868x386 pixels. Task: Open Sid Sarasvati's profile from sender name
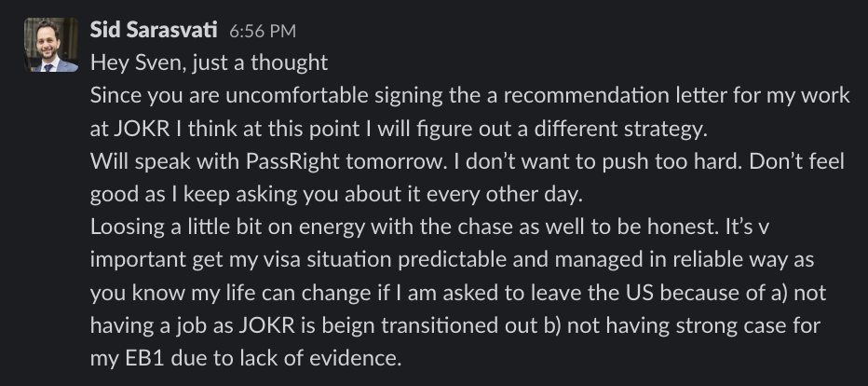pyautogui.click(x=154, y=30)
